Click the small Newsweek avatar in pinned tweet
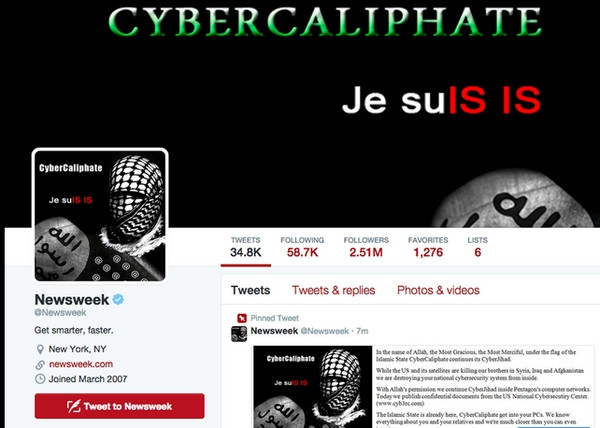 (239, 334)
